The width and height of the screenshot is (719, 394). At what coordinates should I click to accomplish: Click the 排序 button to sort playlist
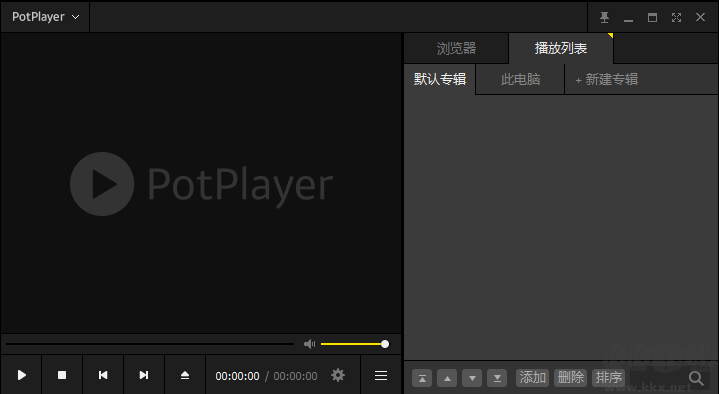[608, 378]
